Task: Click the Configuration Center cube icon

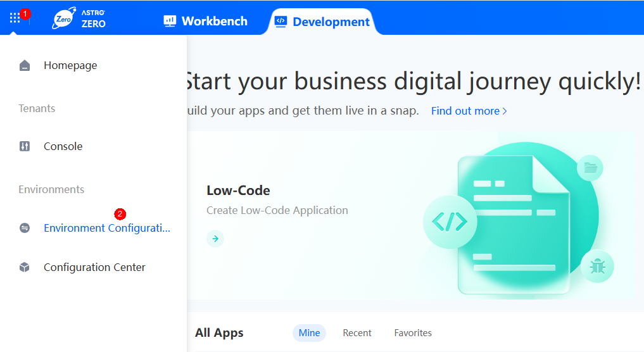Action: (x=25, y=267)
